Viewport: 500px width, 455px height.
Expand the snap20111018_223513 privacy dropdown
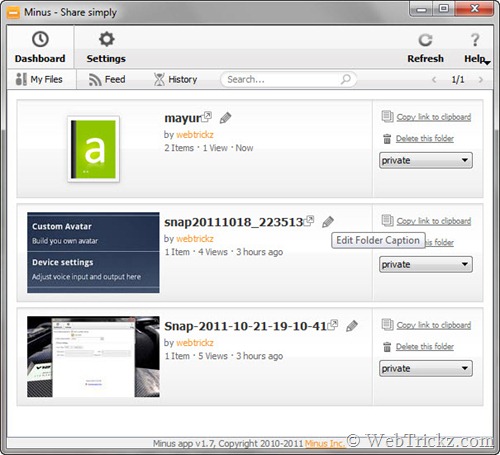pos(426,264)
